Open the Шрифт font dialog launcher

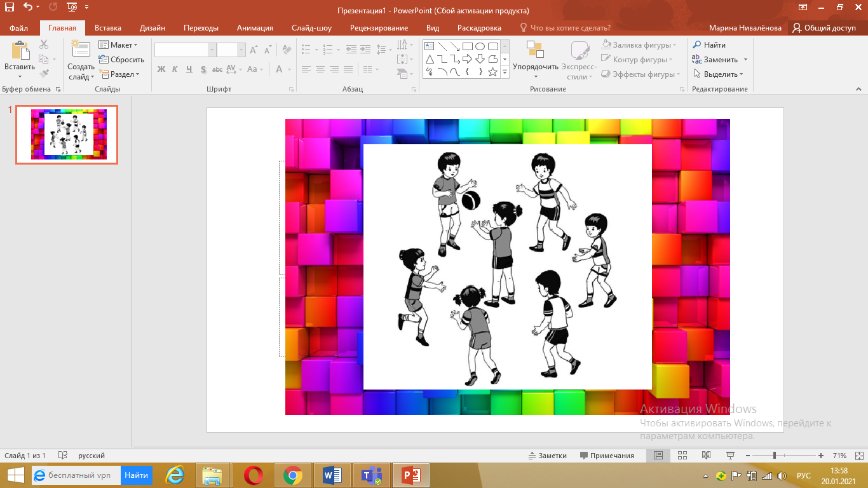pos(292,90)
